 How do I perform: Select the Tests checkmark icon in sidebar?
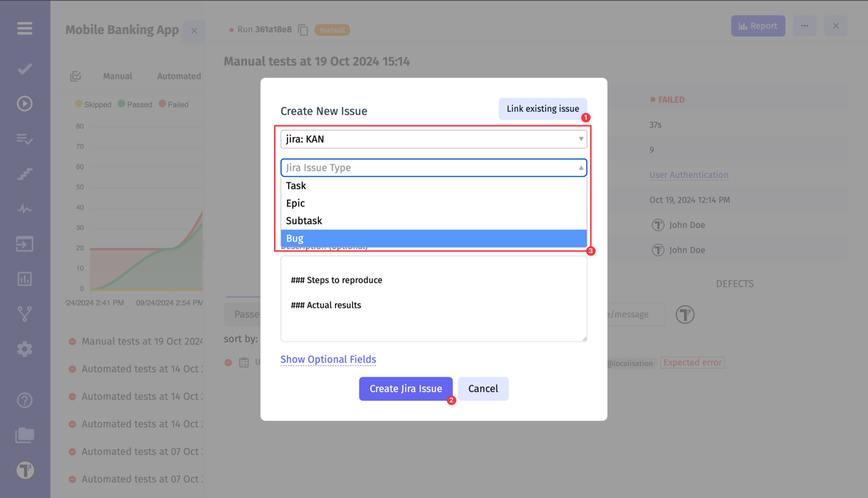[x=24, y=68]
